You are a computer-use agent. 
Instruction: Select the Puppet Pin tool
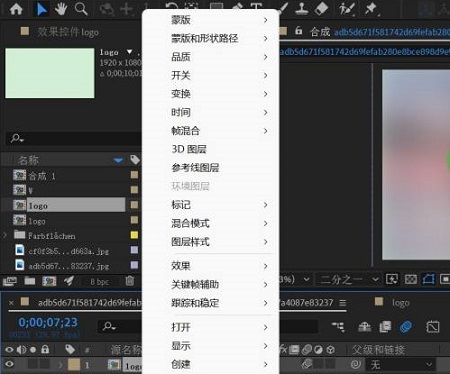click(371, 9)
